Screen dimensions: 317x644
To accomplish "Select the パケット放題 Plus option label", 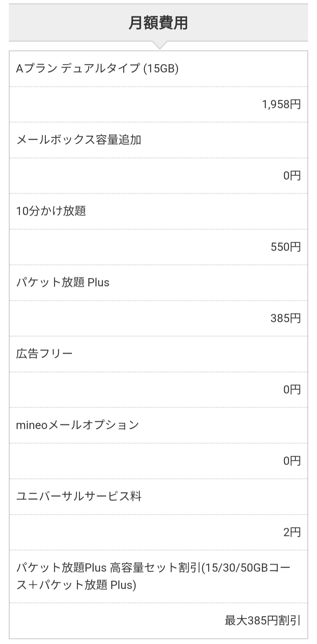I will [63, 283].
